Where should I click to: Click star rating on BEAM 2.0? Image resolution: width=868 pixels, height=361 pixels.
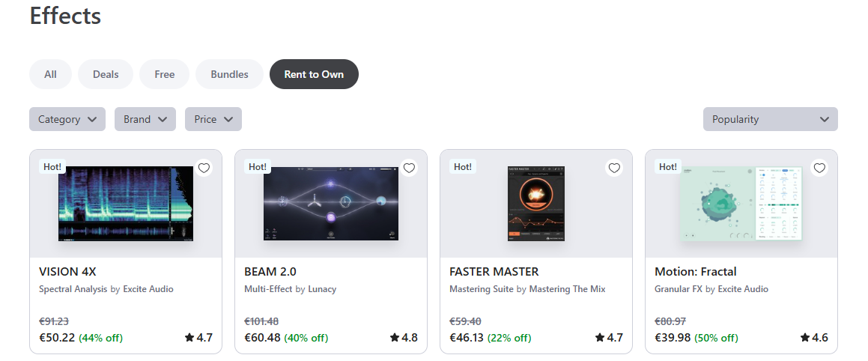click(404, 338)
